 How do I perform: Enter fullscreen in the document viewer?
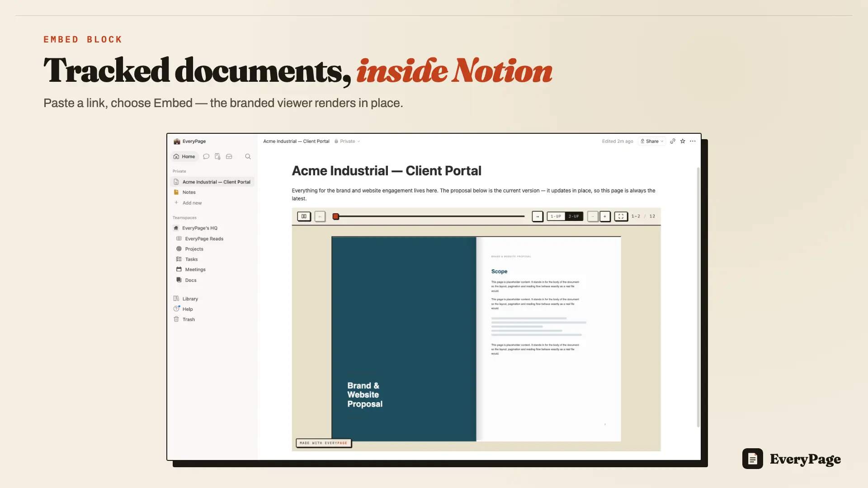(x=621, y=216)
